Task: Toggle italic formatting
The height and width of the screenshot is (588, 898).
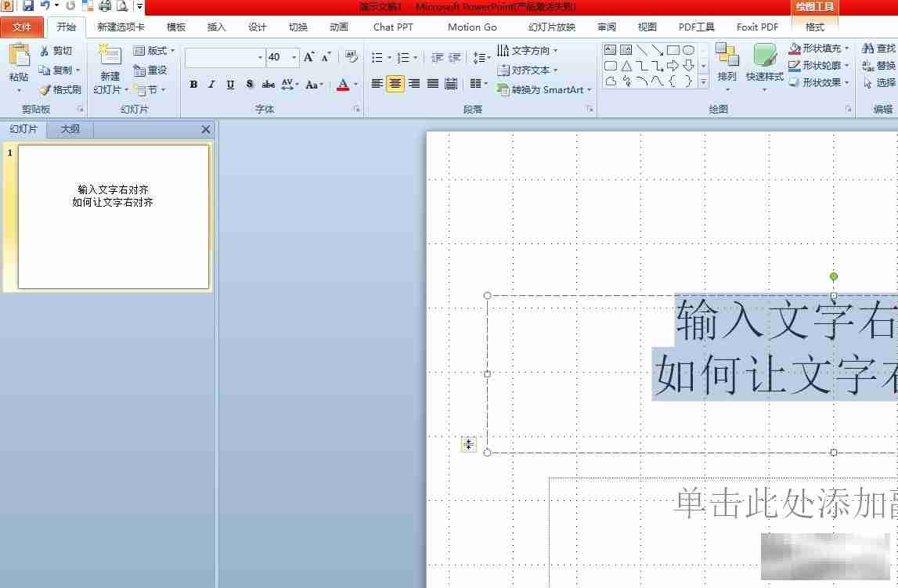Action: click(211, 84)
